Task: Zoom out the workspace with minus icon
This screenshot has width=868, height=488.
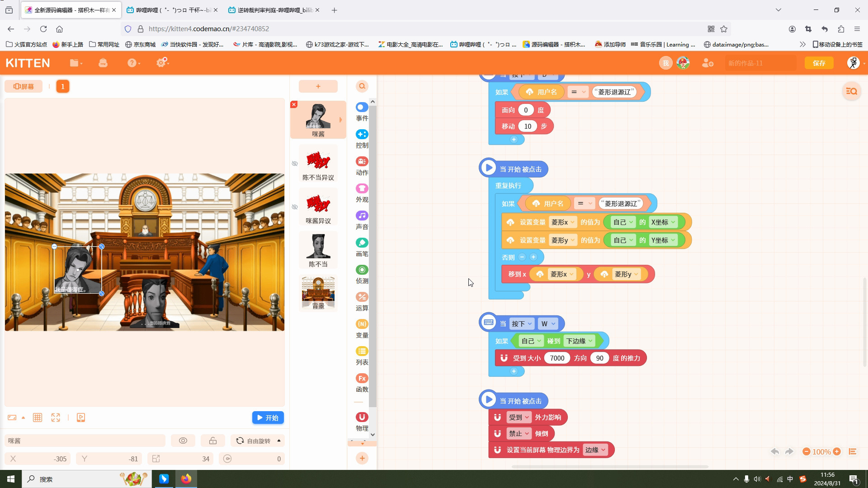Action: click(x=806, y=451)
